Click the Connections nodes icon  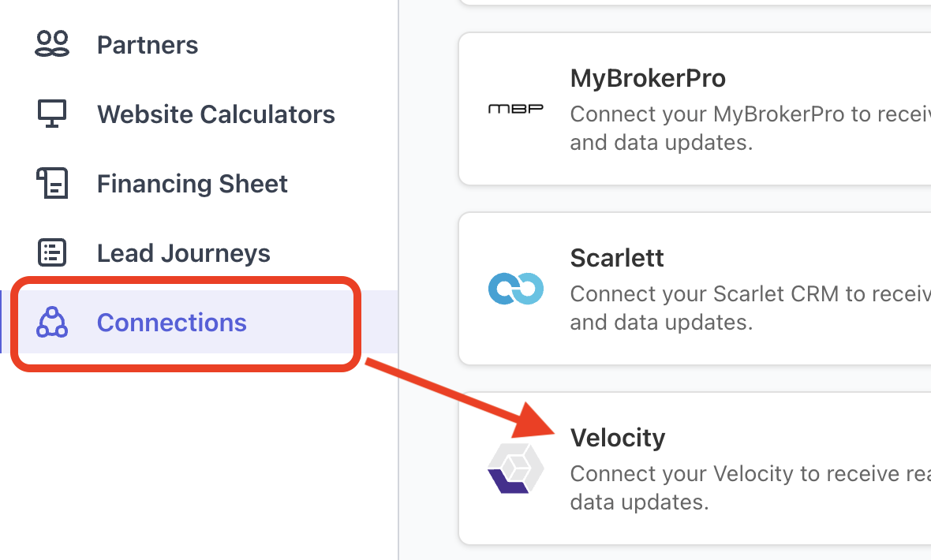(x=53, y=322)
